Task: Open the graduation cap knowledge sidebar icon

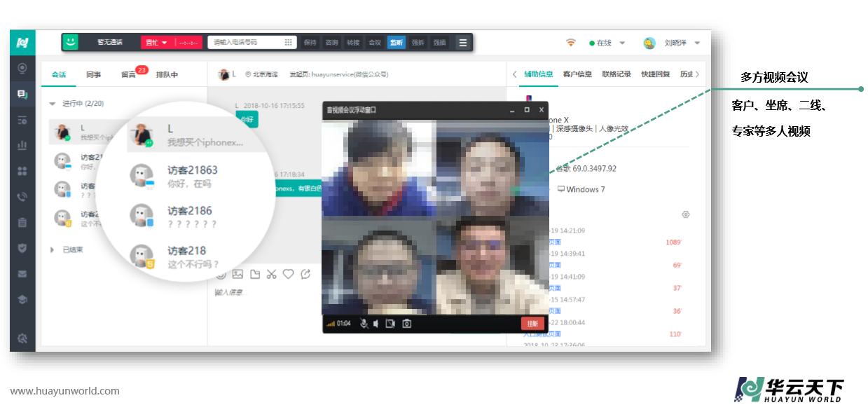Action: pyautogui.click(x=22, y=299)
